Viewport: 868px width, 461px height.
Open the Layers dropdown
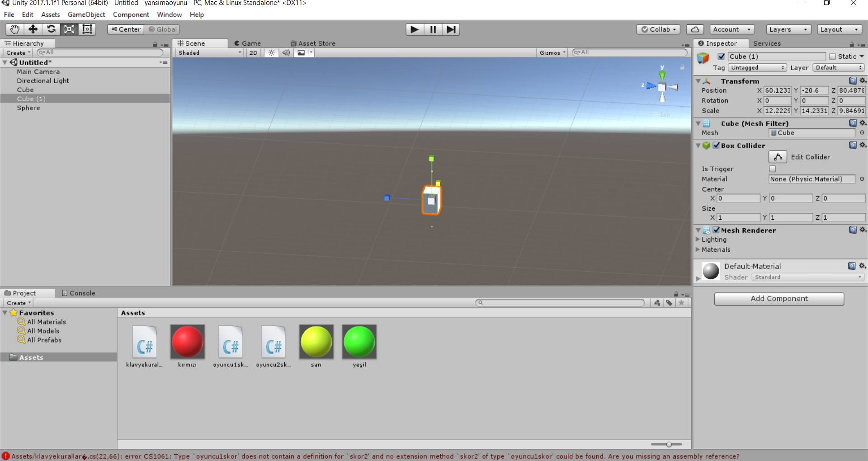(788, 29)
